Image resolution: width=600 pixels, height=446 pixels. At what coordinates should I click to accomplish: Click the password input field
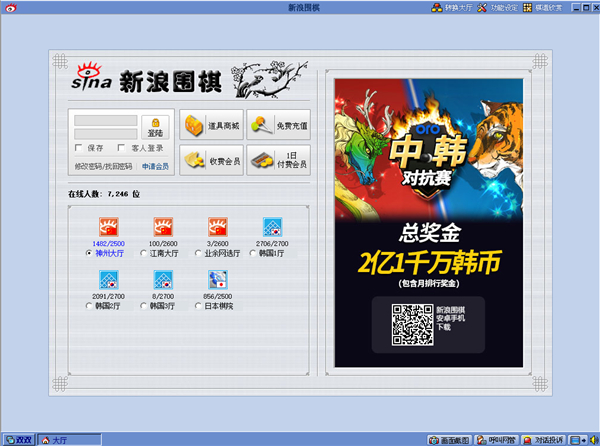click(106, 134)
